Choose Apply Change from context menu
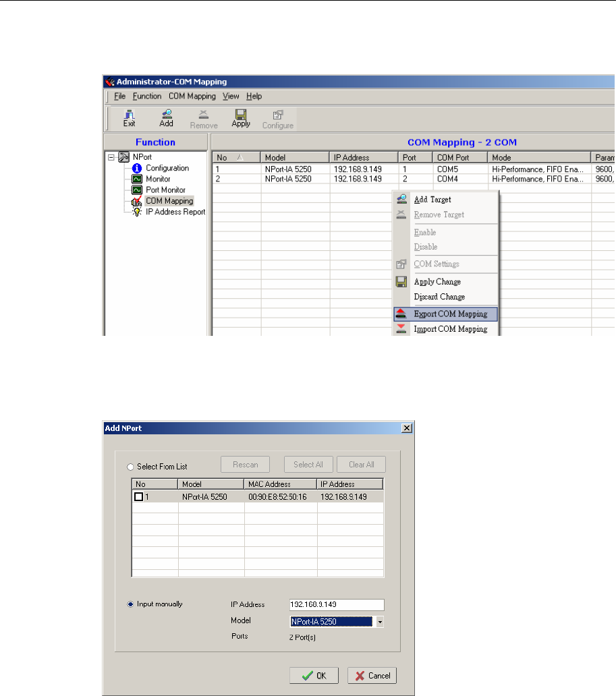 (x=445, y=282)
